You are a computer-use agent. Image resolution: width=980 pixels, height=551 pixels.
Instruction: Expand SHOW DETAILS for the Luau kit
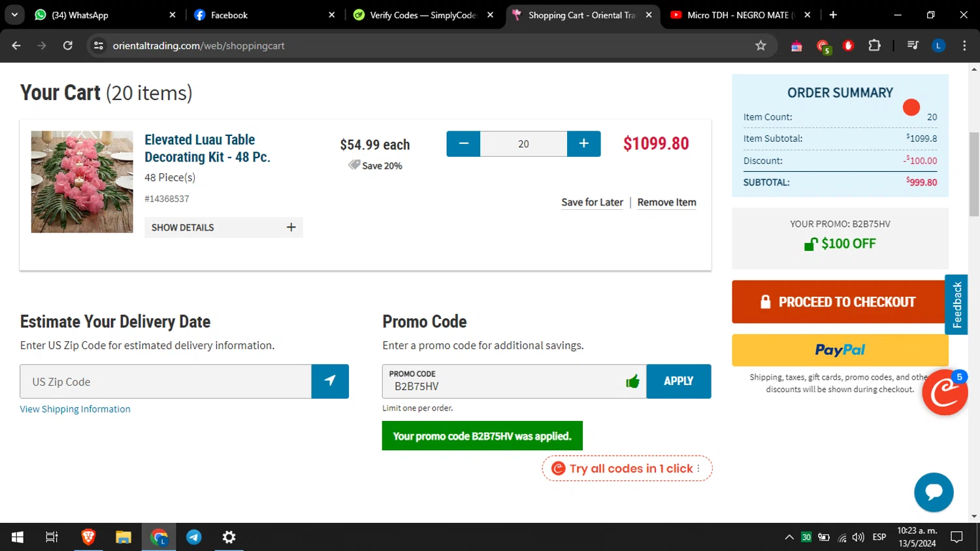223,227
